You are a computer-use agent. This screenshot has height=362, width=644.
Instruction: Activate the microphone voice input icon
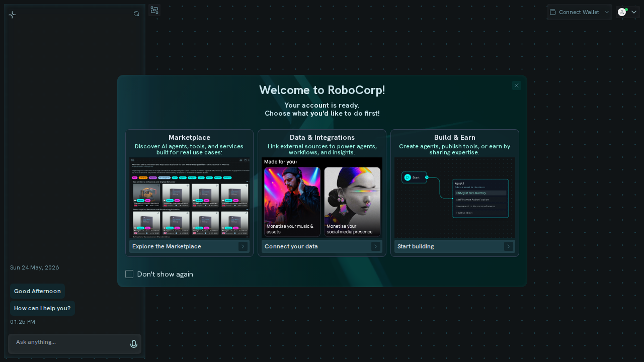(x=134, y=344)
